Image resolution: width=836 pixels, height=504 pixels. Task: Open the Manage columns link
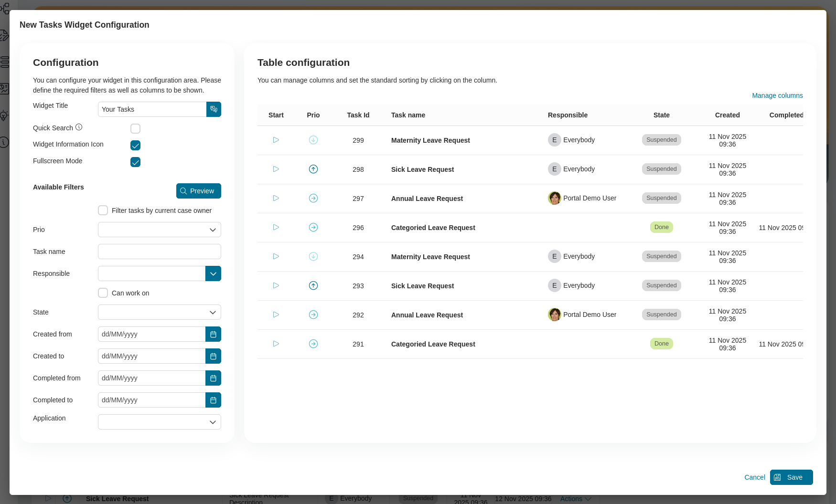(x=777, y=95)
